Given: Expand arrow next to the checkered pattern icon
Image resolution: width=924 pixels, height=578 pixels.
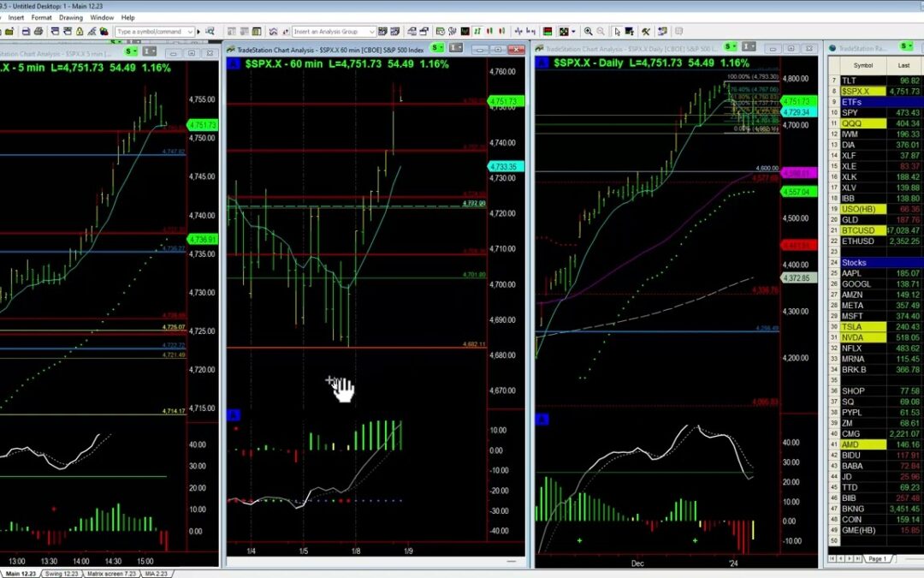Looking at the screenshot, I should click(573, 32).
